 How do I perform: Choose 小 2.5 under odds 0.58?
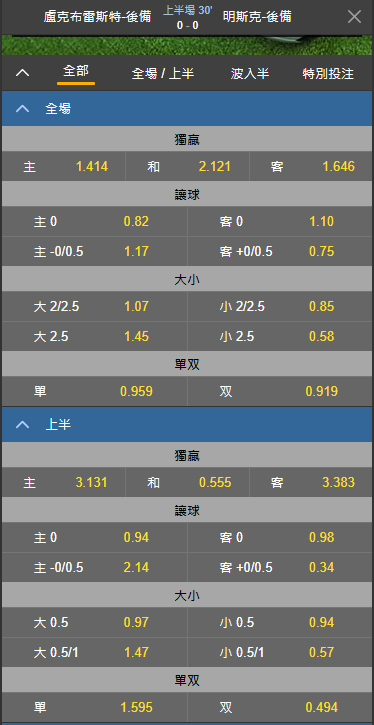[x=280, y=336]
